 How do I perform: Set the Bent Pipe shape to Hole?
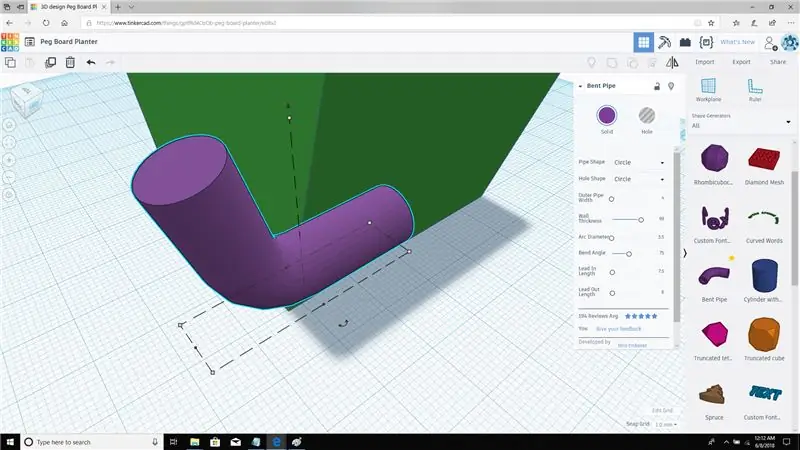tap(647, 116)
